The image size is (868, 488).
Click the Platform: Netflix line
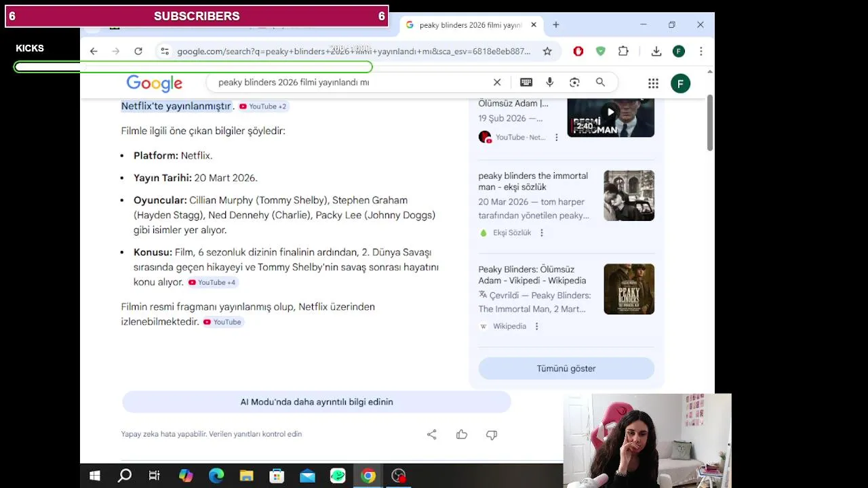click(x=173, y=155)
